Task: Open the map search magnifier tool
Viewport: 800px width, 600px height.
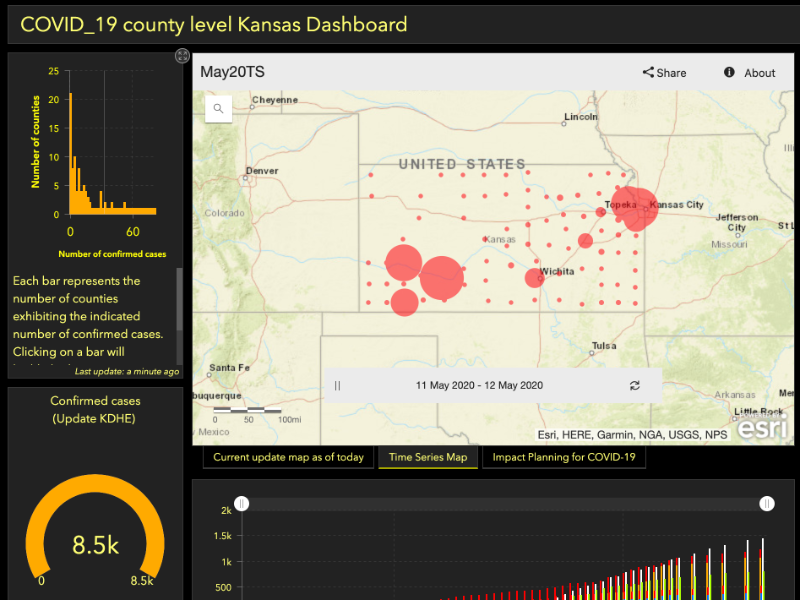Action: click(x=218, y=108)
